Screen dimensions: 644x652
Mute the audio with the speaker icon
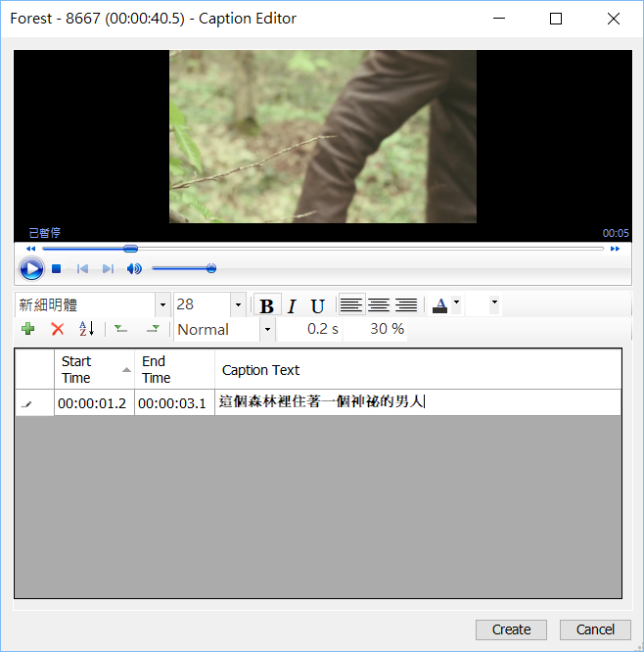click(134, 268)
